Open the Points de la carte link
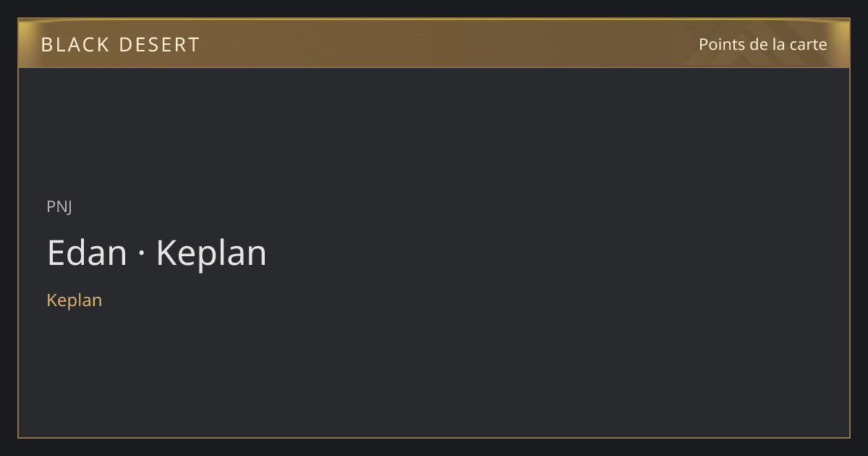The height and width of the screenshot is (456, 868). (762, 44)
